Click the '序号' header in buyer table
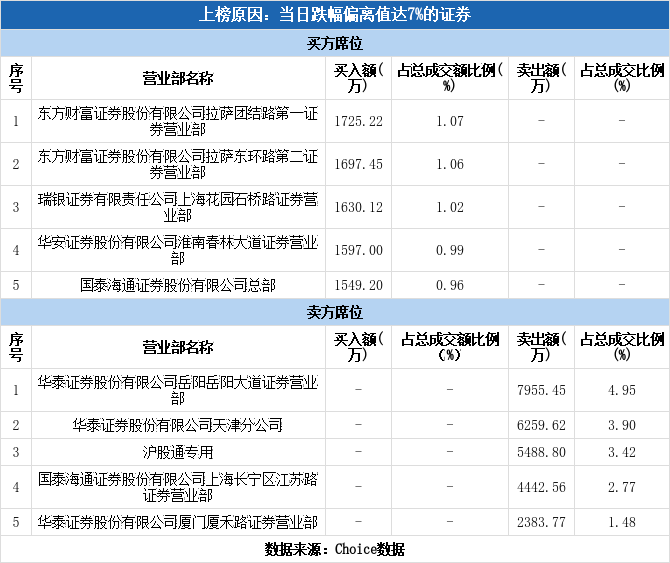Screen dimensions: 670x563 point(16,78)
